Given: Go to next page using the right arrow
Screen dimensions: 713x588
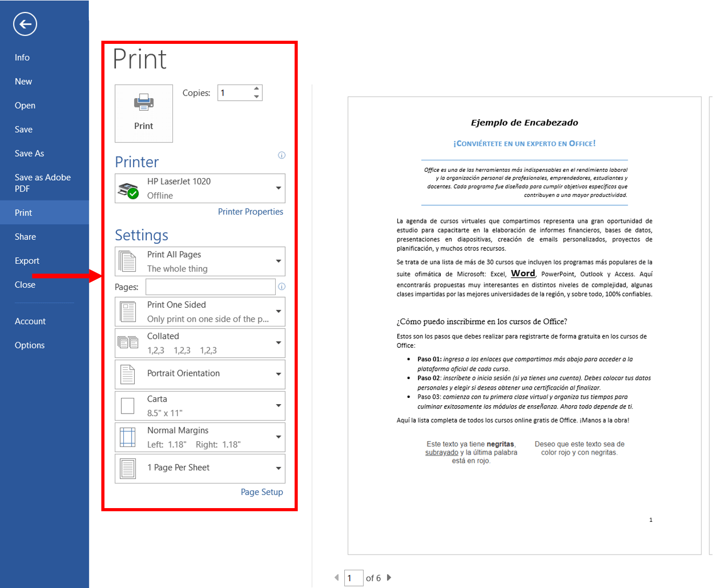Looking at the screenshot, I should tap(389, 578).
